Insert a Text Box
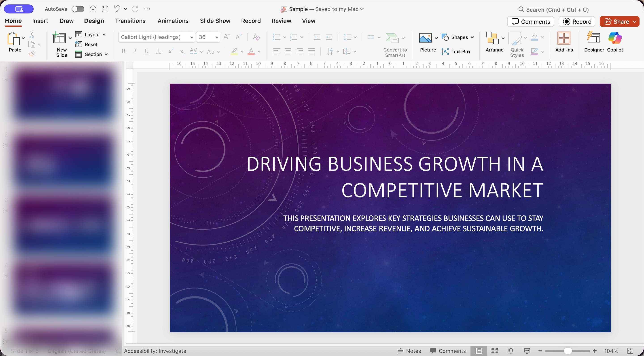The height and width of the screenshot is (356, 644). 456,51
